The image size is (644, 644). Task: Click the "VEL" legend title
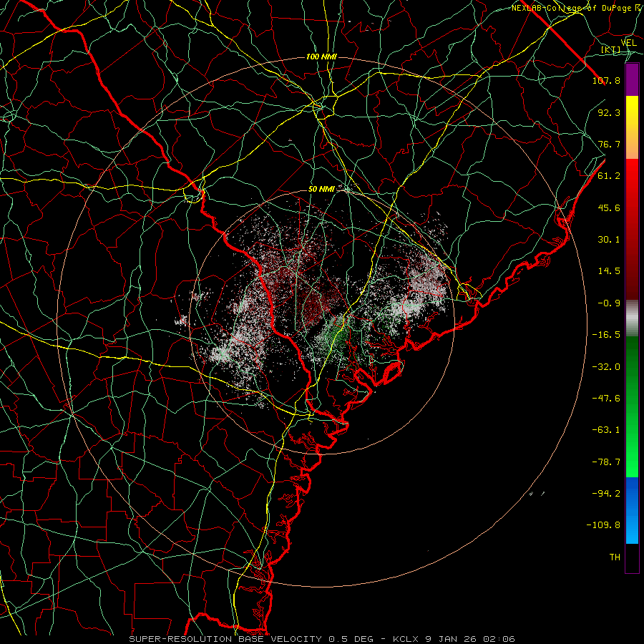point(628,43)
